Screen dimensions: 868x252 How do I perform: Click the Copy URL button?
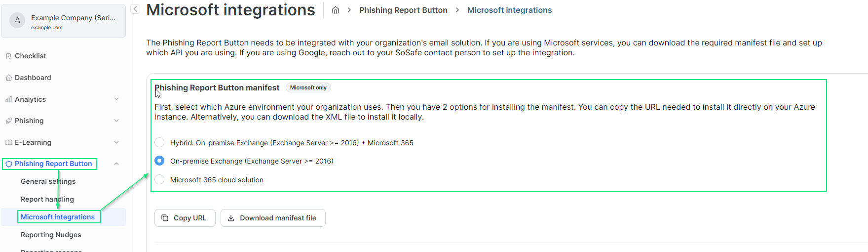click(x=185, y=218)
